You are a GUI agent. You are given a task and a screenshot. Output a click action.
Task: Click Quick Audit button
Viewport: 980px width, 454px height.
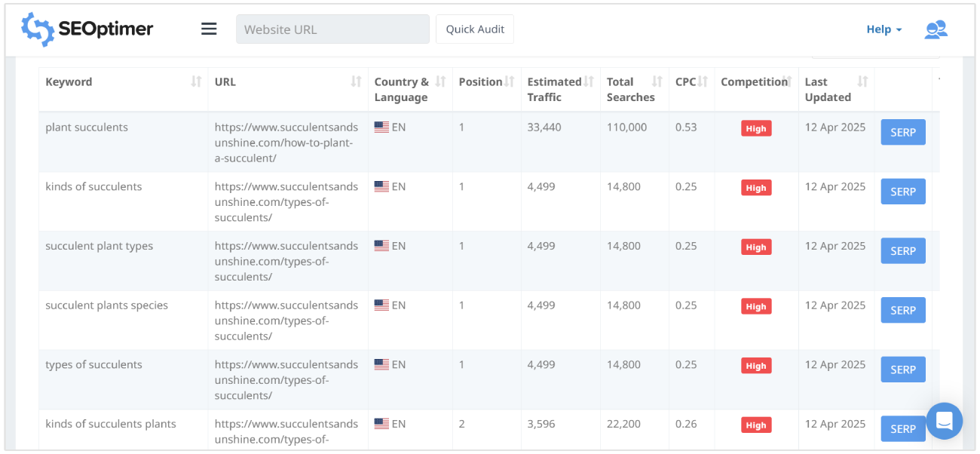474,29
